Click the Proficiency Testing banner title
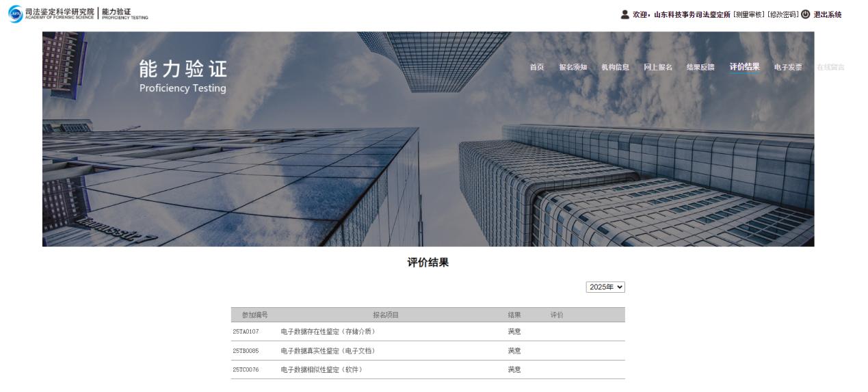The width and height of the screenshot is (868, 392). 183,88
